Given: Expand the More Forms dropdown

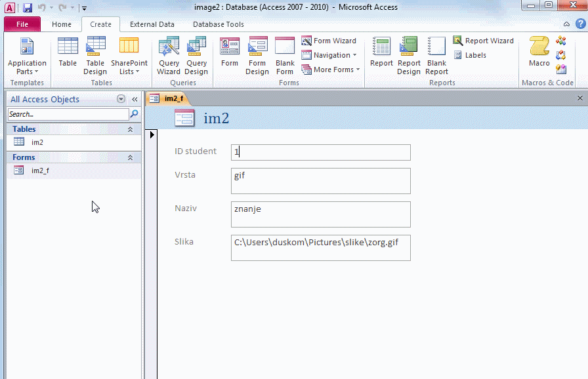Looking at the screenshot, I should pyautogui.click(x=331, y=70).
